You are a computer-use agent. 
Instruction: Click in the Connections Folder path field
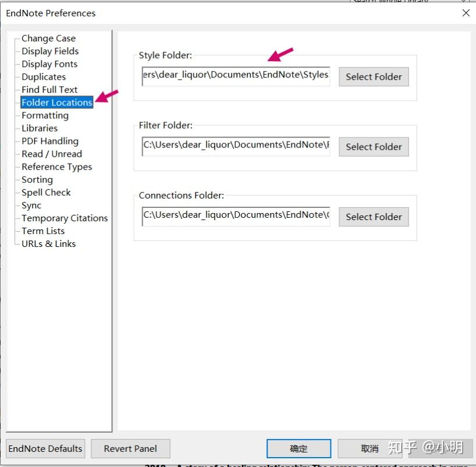tap(236, 217)
